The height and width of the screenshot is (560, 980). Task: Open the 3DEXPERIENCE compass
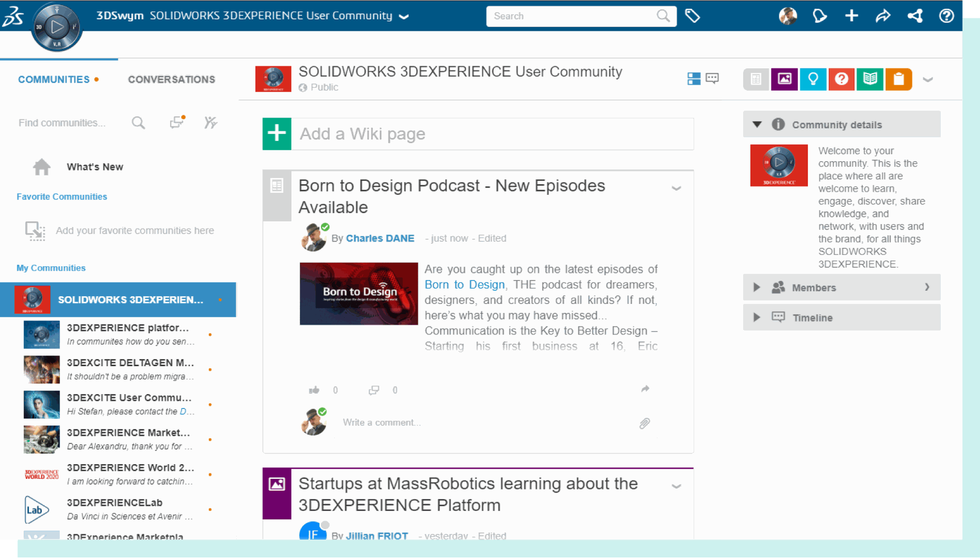(56, 27)
